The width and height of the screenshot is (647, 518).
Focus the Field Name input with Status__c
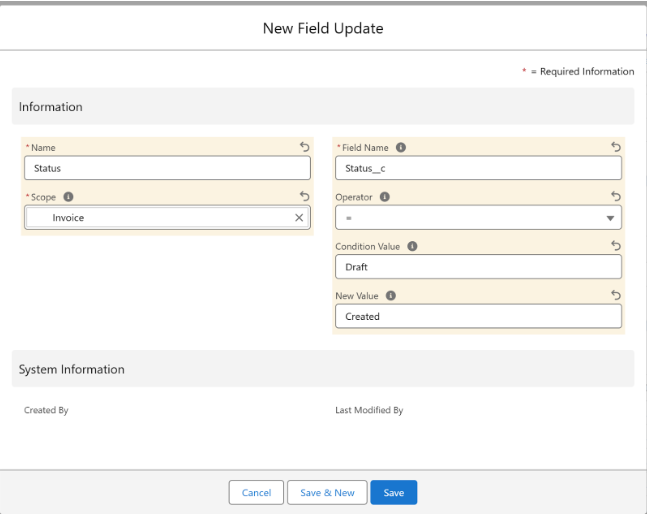tap(477, 168)
